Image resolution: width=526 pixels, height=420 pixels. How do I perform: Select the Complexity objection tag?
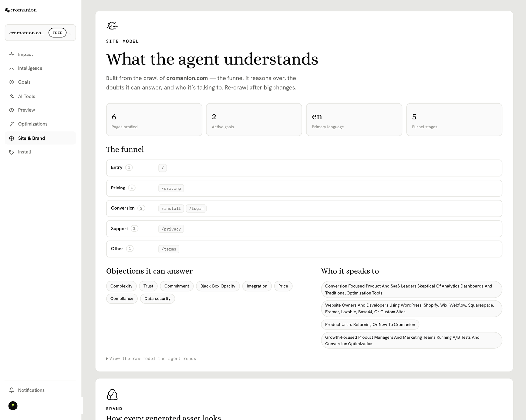[x=121, y=286]
